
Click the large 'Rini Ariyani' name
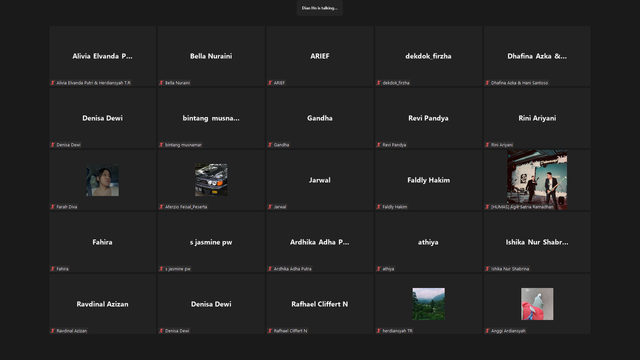point(537,118)
